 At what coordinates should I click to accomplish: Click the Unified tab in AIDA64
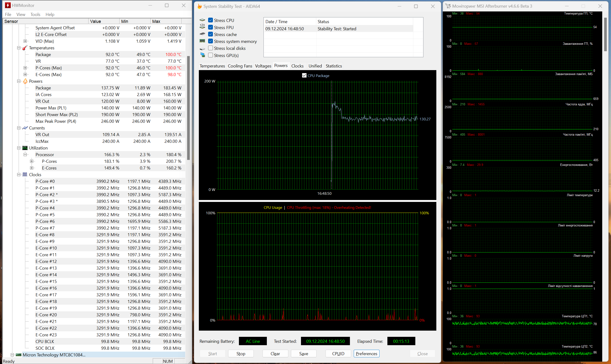pos(314,66)
